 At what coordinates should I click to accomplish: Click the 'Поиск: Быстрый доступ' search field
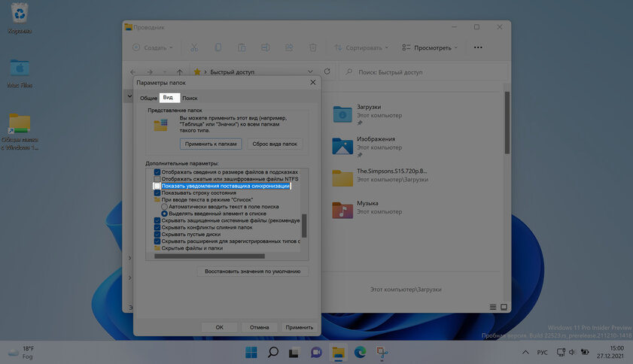pyautogui.click(x=422, y=72)
